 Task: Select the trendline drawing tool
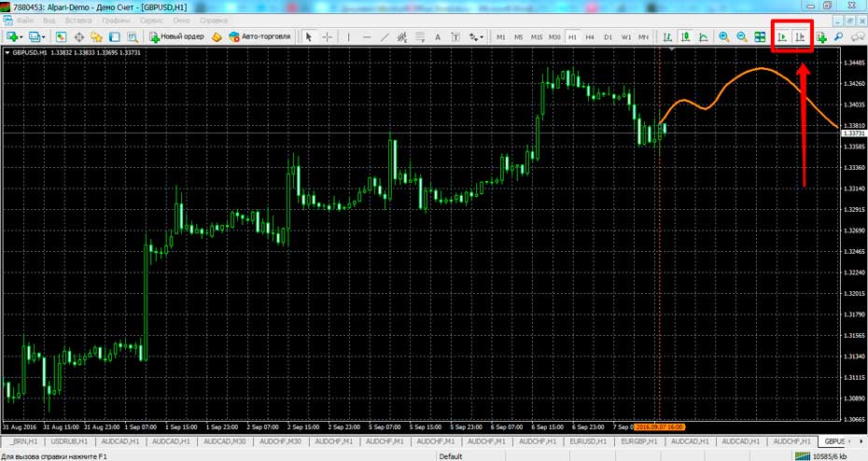[x=385, y=37]
